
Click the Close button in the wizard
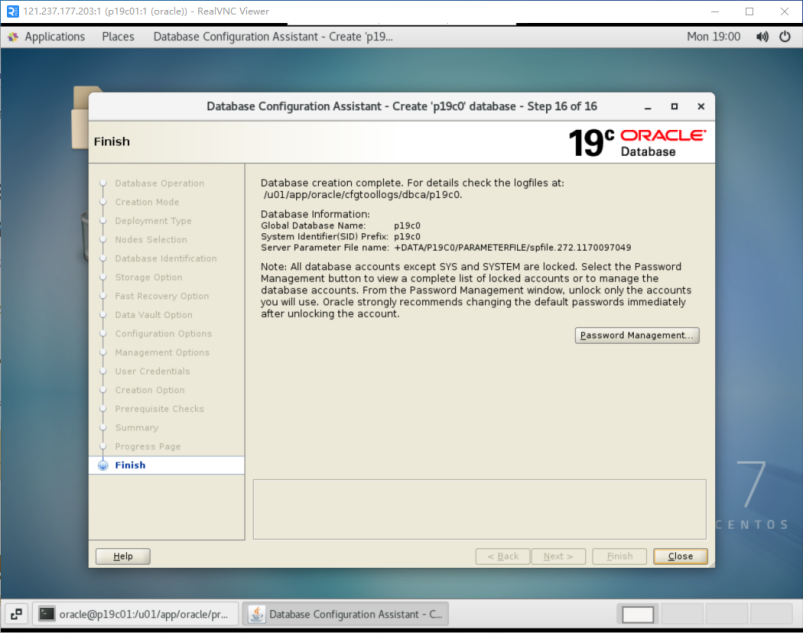coord(680,556)
